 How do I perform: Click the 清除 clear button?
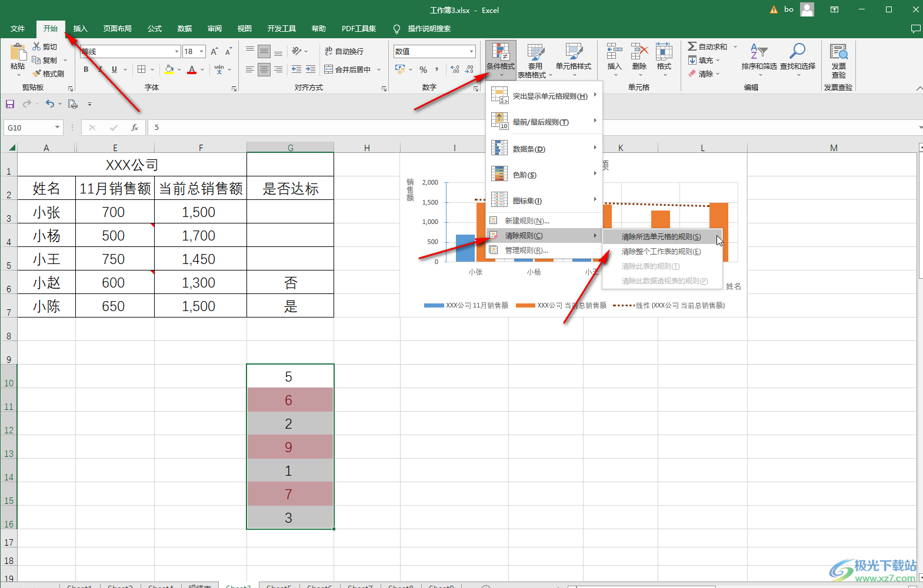tap(704, 73)
